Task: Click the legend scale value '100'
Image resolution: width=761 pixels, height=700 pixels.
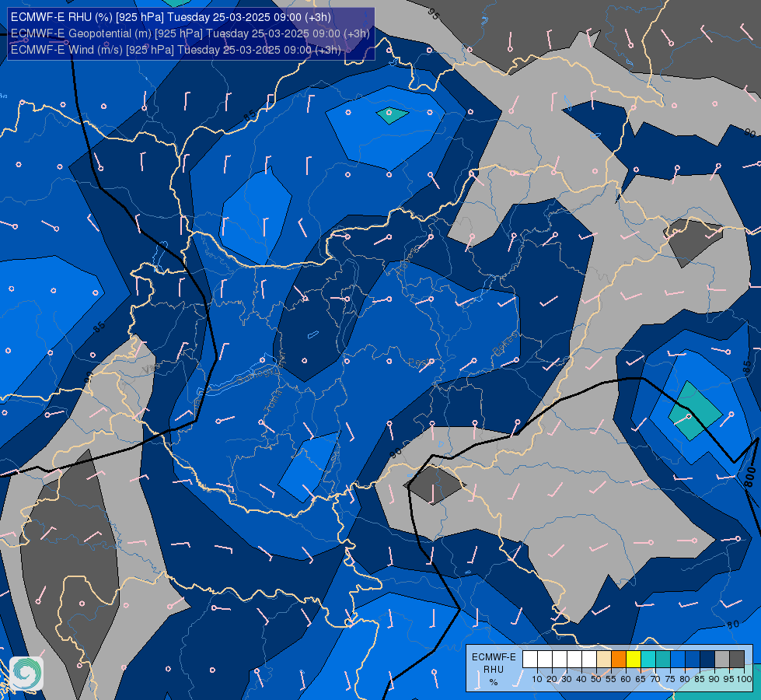Action: pos(745,679)
